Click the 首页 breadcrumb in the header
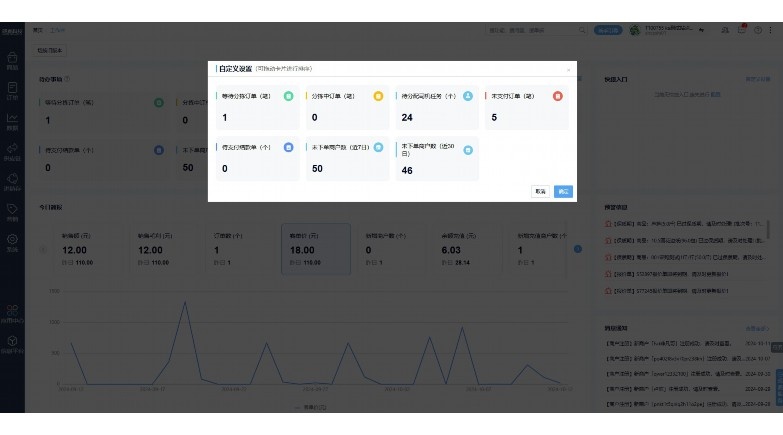Screen dimensions: 783x435 tap(38, 30)
